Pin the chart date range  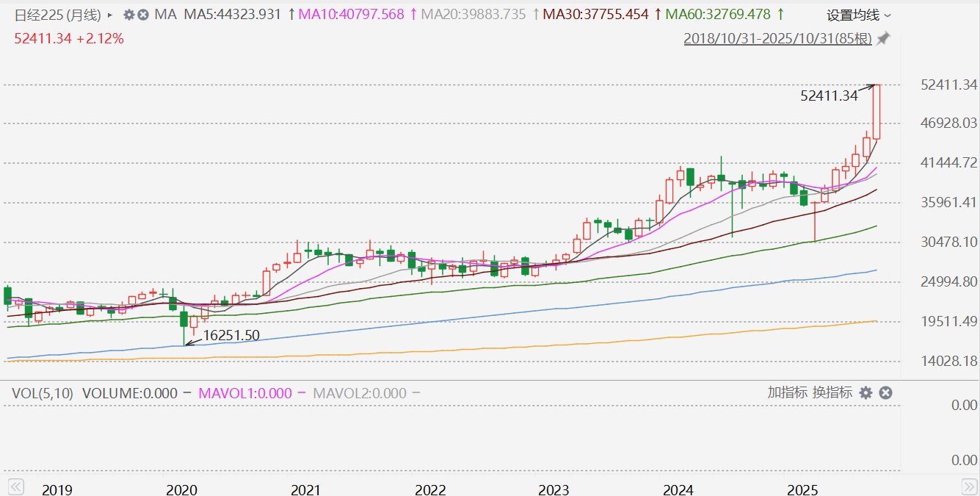pos(883,38)
